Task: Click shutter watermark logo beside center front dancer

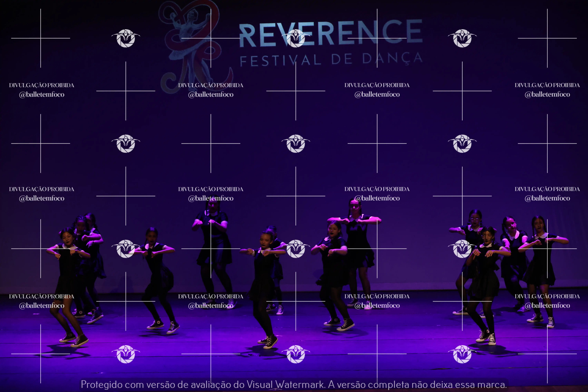Action: (296, 249)
